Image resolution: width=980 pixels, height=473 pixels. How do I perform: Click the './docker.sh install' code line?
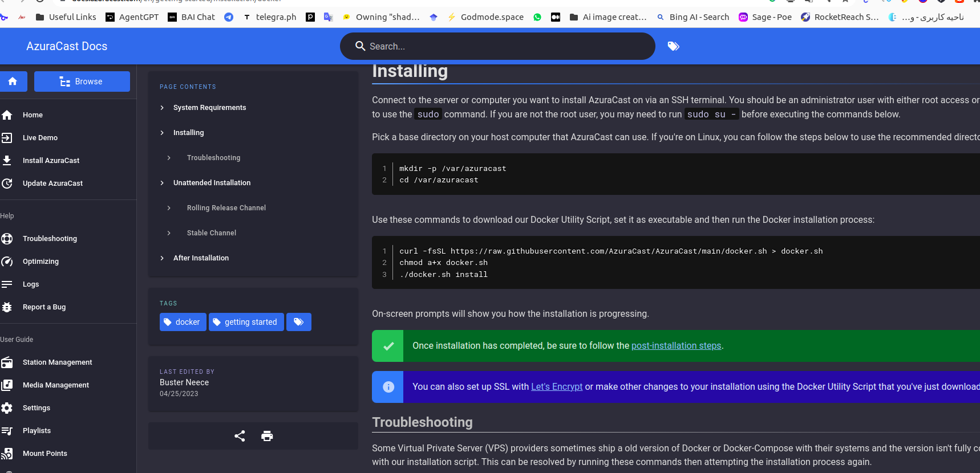click(443, 275)
